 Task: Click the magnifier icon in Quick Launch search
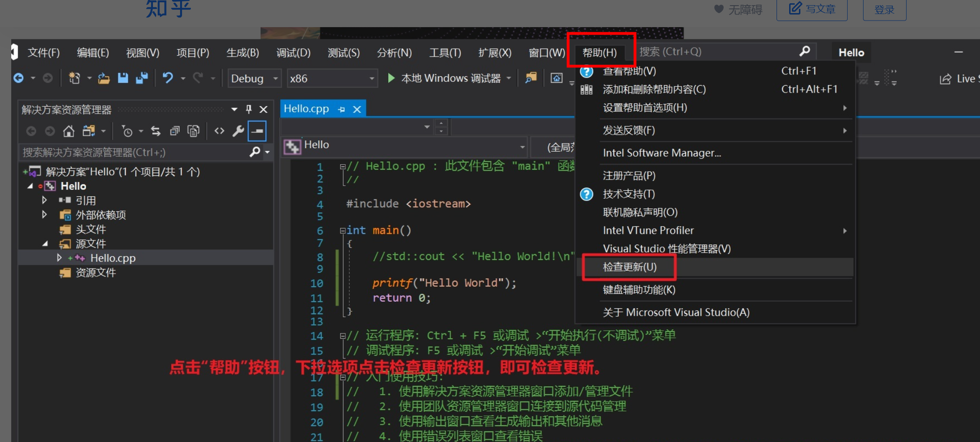(805, 51)
